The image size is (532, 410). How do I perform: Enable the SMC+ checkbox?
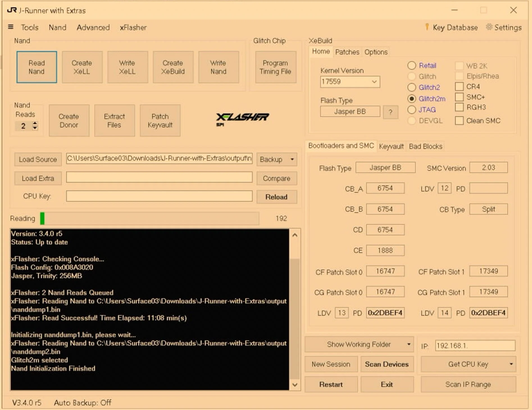tap(459, 97)
